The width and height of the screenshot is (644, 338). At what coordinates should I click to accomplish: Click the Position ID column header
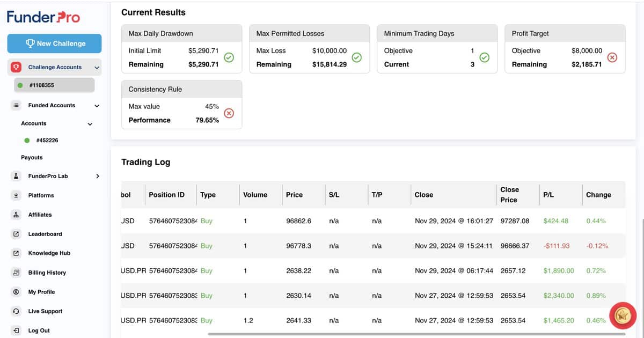(166, 195)
